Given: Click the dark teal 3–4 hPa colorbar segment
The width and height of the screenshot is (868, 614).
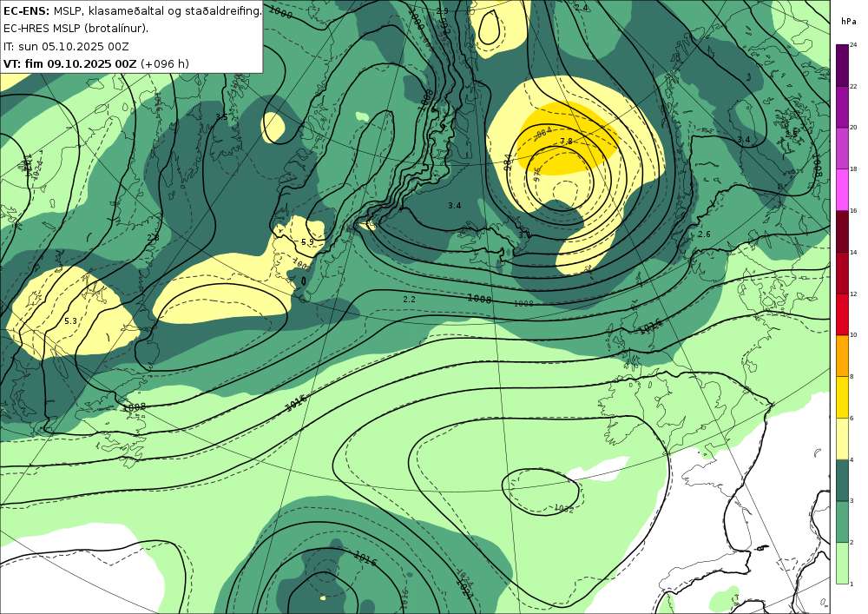Looking at the screenshot, I should tap(842, 480).
